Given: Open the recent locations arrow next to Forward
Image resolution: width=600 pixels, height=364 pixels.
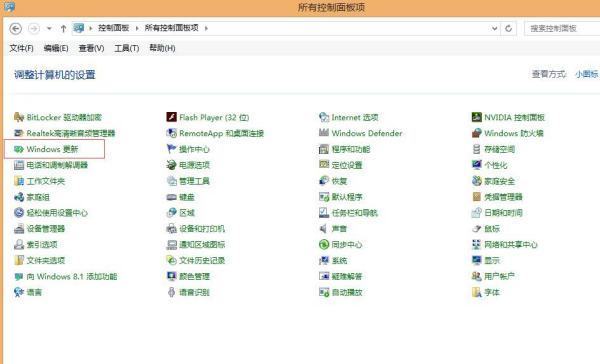Looking at the screenshot, I should click(x=49, y=28).
